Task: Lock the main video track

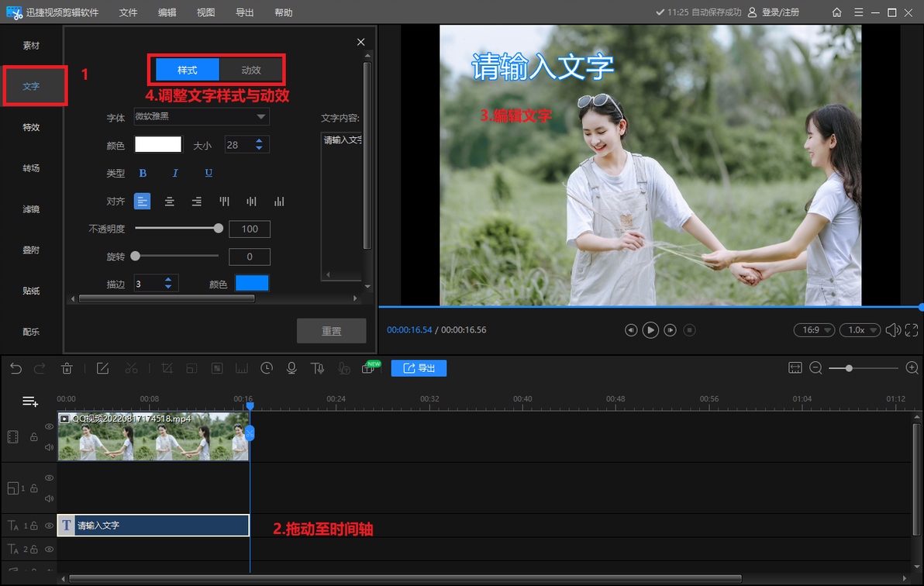Action: (x=34, y=437)
